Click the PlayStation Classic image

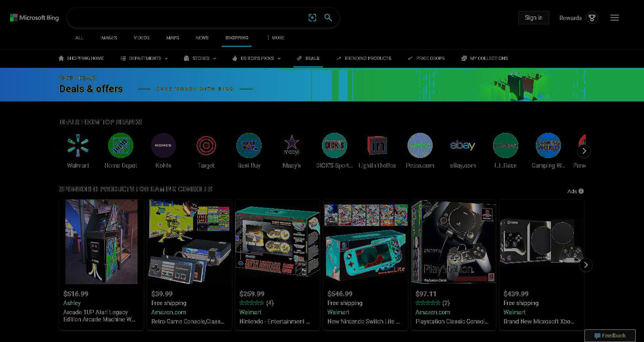[x=454, y=242]
